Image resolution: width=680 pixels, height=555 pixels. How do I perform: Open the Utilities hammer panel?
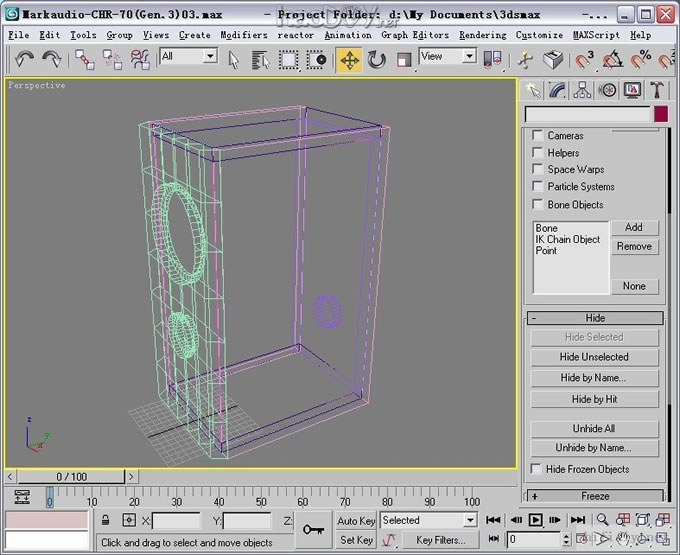657,91
